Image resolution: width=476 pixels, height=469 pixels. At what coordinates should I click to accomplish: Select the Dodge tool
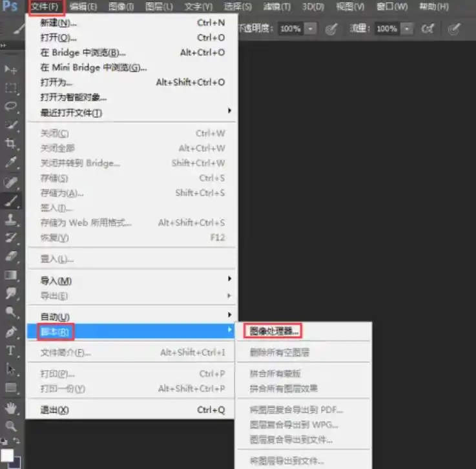[11, 312]
